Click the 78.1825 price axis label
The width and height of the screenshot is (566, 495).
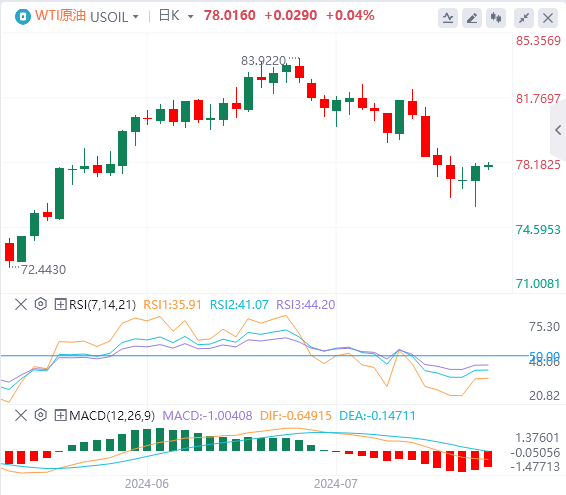point(538,165)
